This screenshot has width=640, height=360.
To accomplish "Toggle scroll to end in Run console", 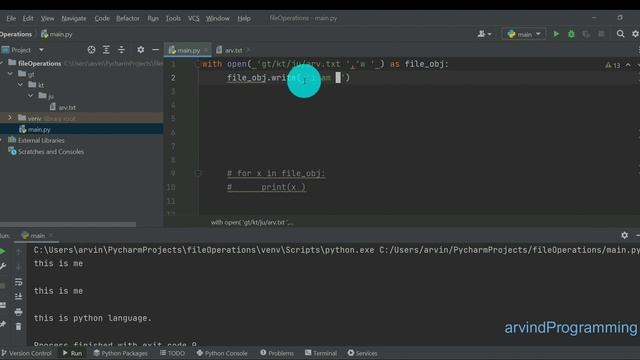I will 18,297.
